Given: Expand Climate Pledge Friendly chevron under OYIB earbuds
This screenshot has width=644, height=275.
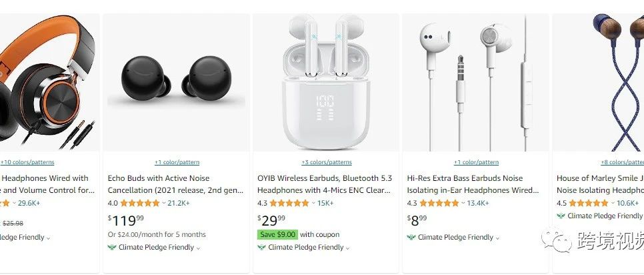Looking at the screenshot, I should [348, 248].
